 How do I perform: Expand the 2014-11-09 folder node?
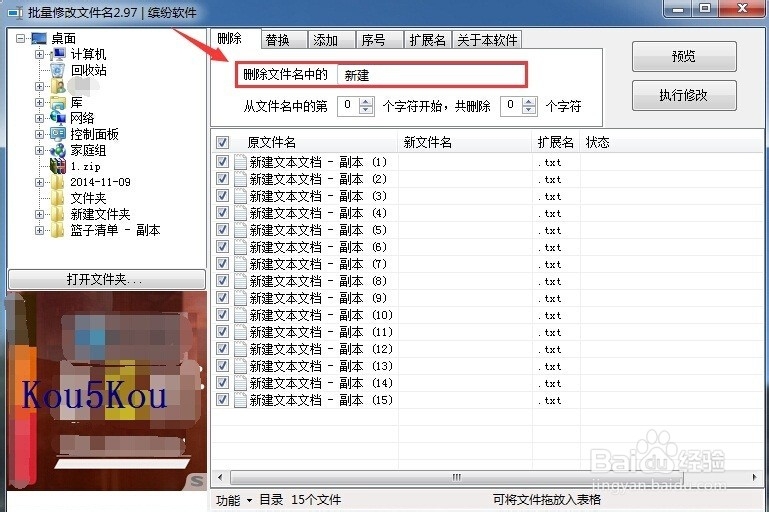coord(39,182)
